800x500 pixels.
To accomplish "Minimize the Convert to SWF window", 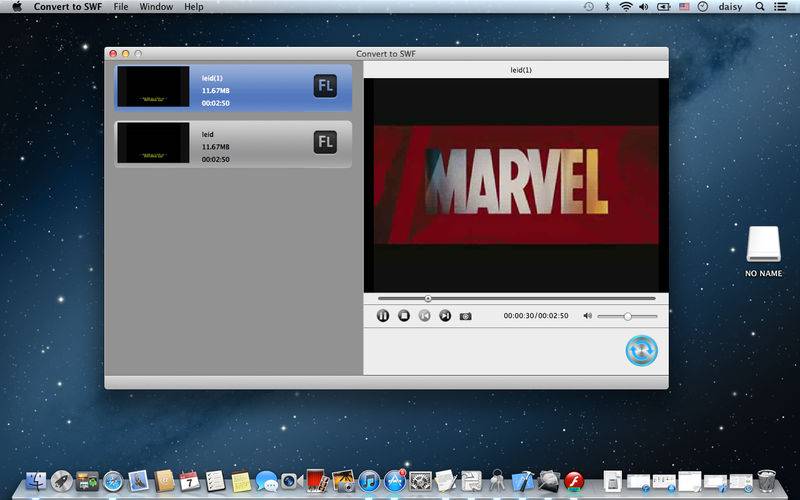I will tap(126, 54).
